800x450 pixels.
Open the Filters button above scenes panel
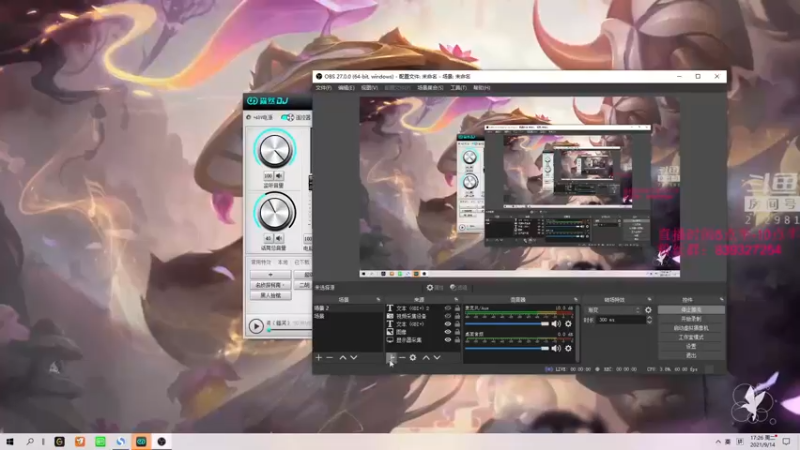coord(459,288)
